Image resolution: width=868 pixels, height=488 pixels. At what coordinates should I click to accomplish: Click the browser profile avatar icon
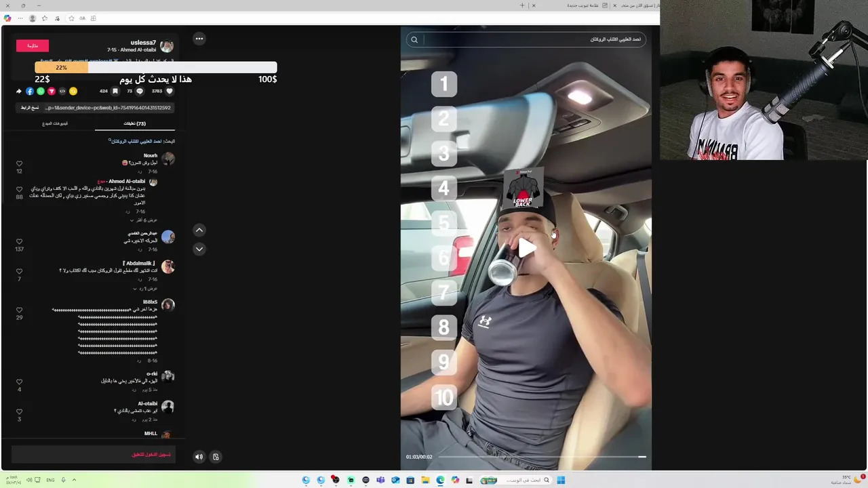coord(32,18)
